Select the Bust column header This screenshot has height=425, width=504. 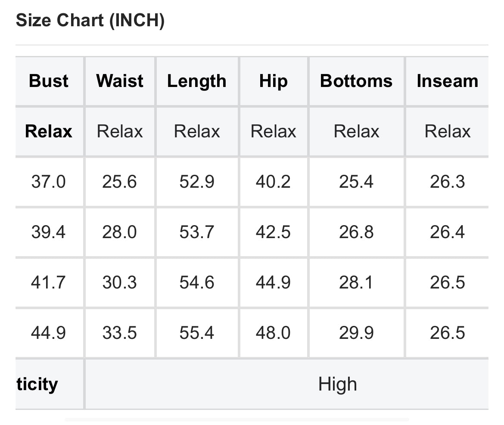click(x=49, y=81)
